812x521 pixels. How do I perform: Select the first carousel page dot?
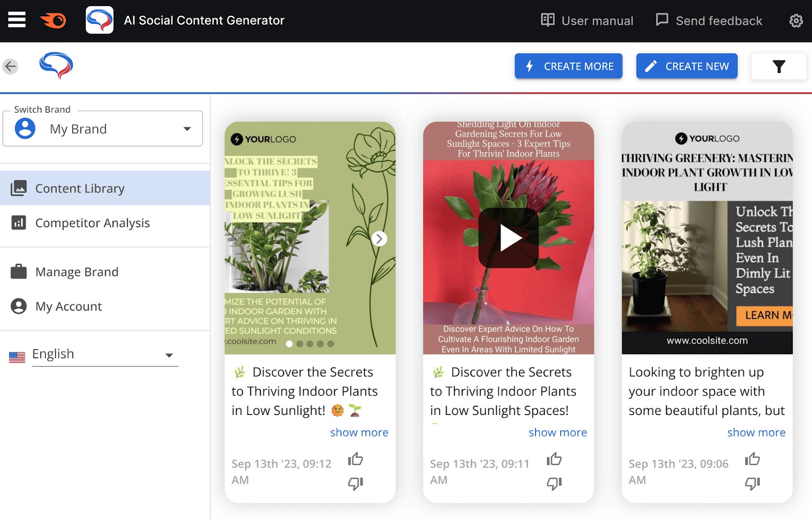pos(289,344)
